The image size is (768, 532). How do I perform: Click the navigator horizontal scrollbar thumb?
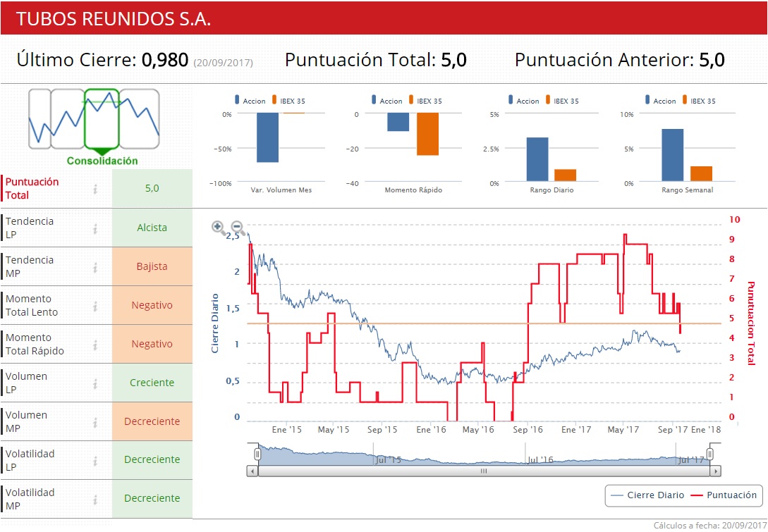pyautogui.click(x=483, y=471)
